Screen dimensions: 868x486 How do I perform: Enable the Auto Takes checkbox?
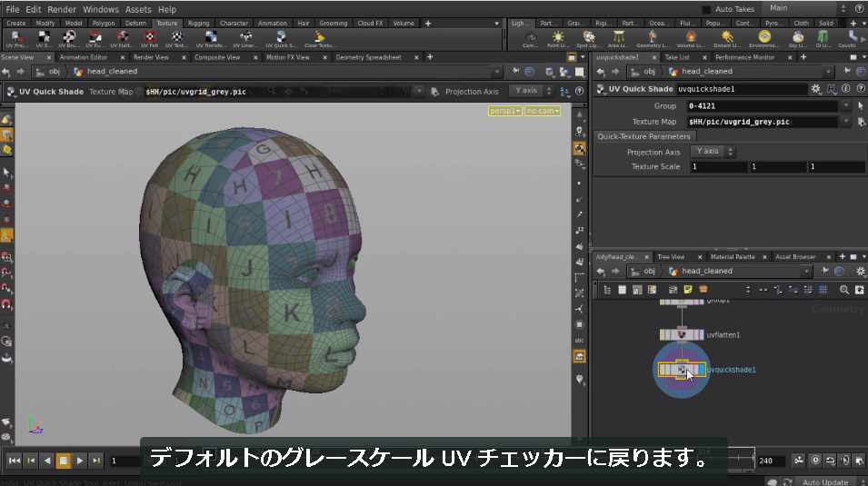tap(706, 9)
